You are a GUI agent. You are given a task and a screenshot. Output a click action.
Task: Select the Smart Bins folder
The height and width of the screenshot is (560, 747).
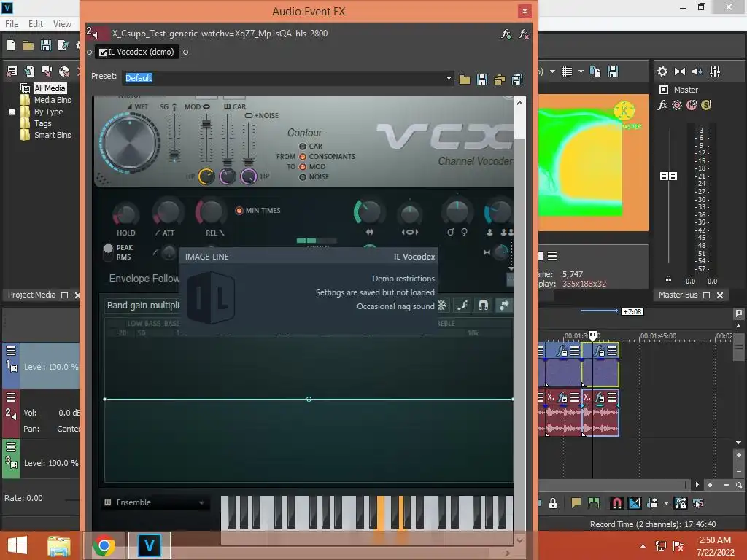53,135
